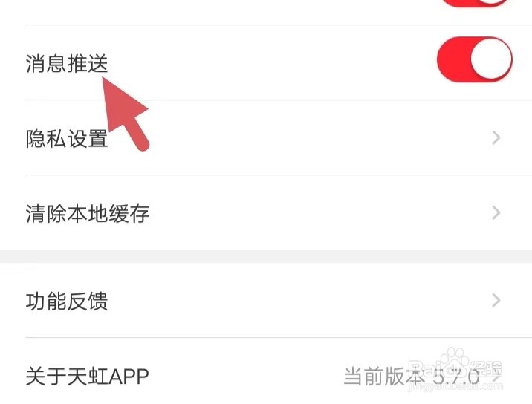Expand the 清除本地缓存 chevron arrow
The image size is (532, 404).
[496, 212]
